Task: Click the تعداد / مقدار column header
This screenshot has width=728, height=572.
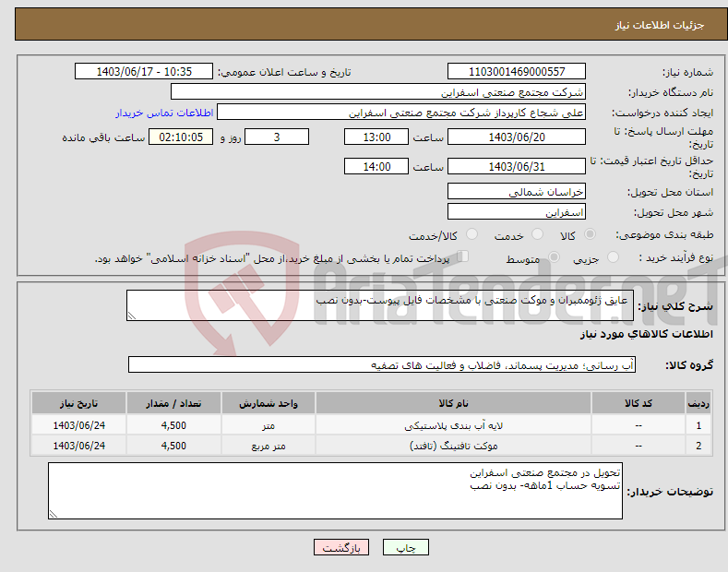Action: pos(173,403)
